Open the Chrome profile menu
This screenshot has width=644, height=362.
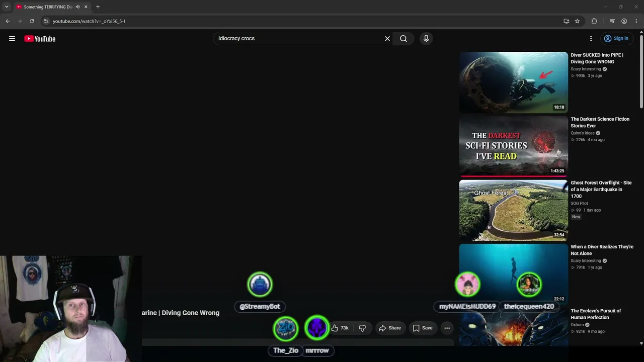click(x=624, y=21)
